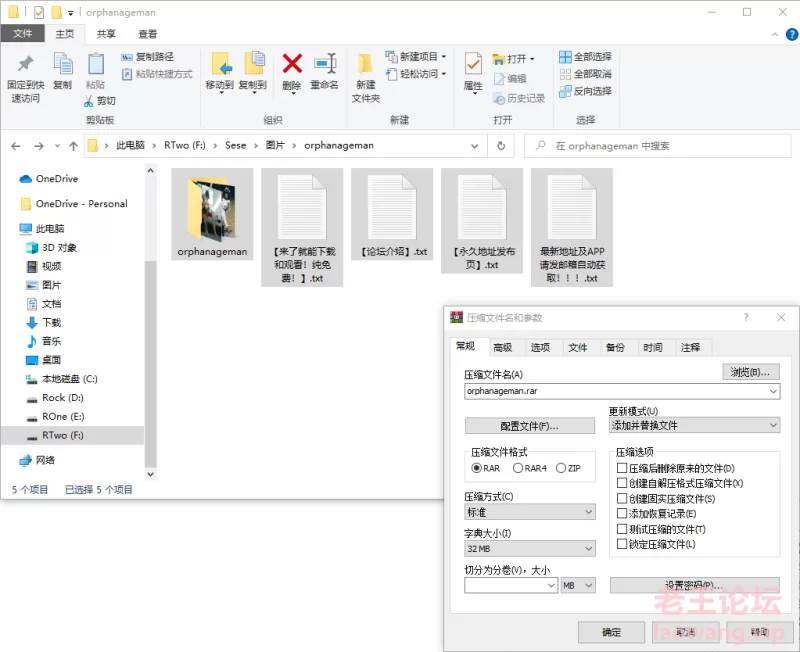This screenshot has height=652, width=800.
Task: Go up one folder level arrow
Action: [73, 146]
